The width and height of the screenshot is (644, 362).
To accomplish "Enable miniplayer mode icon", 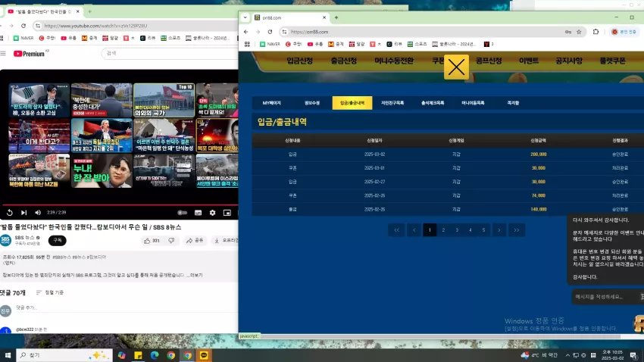I will point(227,213).
